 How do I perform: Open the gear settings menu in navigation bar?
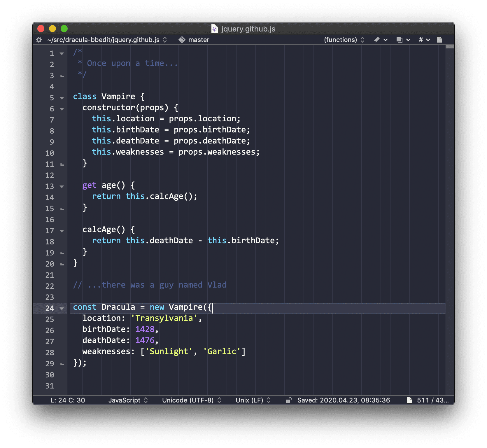point(39,40)
